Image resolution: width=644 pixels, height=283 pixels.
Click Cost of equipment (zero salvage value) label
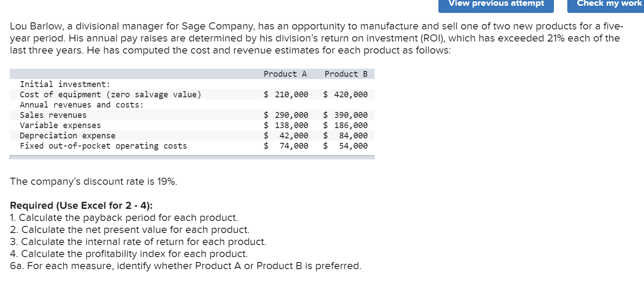click(111, 95)
